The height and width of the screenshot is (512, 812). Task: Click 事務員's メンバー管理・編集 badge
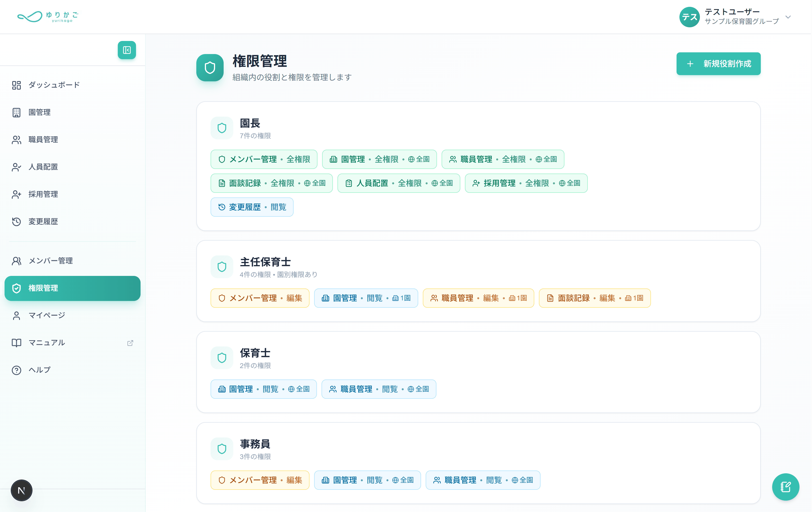(260, 480)
